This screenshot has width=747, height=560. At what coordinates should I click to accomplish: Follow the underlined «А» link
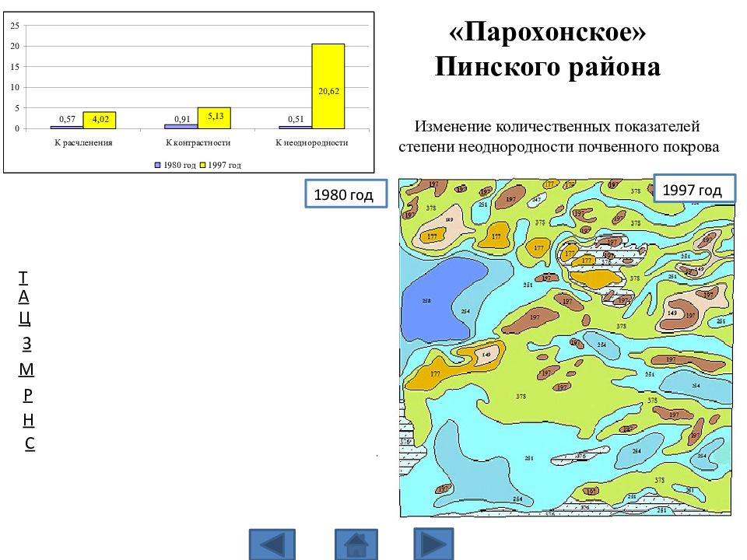pyautogui.click(x=24, y=296)
